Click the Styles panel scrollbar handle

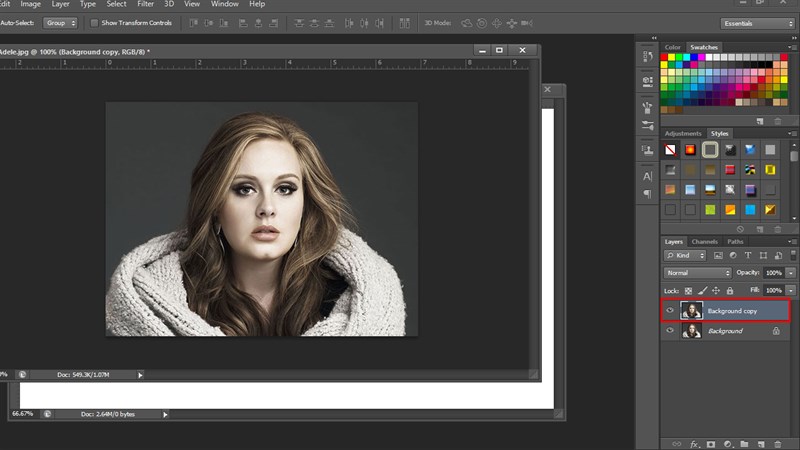(794, 155)
